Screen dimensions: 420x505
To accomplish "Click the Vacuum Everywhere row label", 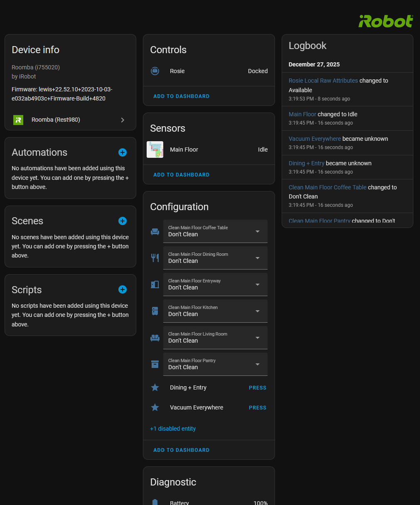I will click(196, 407).
